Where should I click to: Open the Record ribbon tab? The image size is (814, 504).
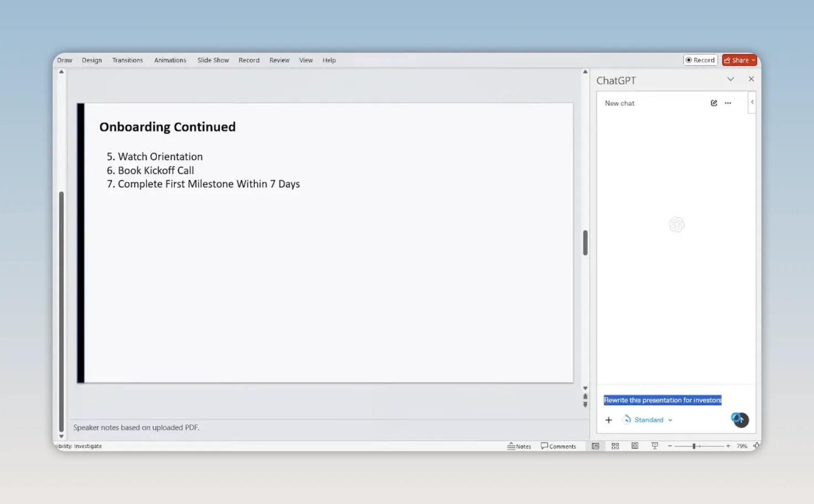(x=249, y=60)
